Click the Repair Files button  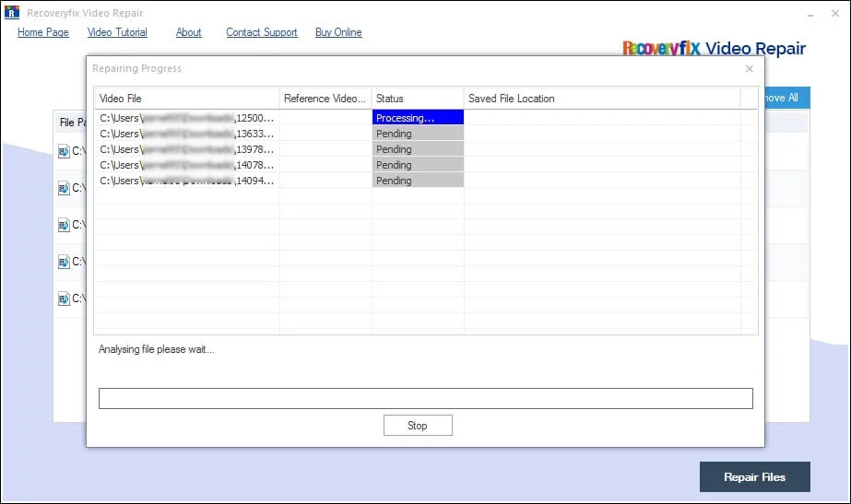[755, 477]
